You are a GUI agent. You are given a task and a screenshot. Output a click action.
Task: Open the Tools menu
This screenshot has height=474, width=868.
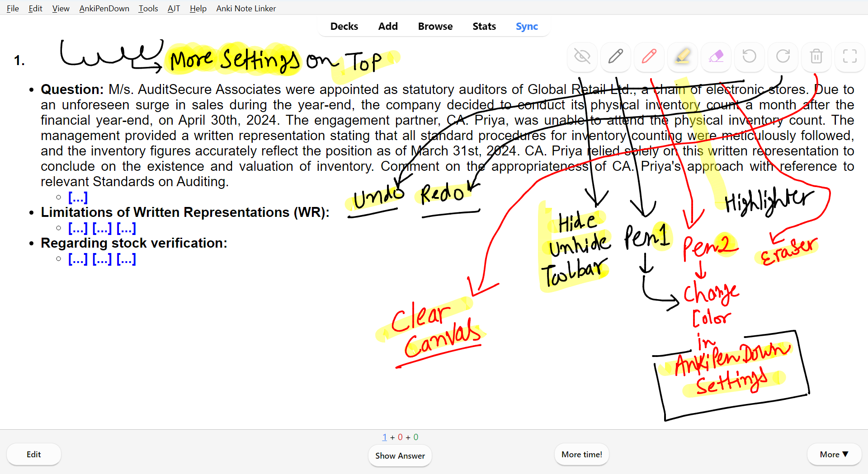click(x=148, y=8)
